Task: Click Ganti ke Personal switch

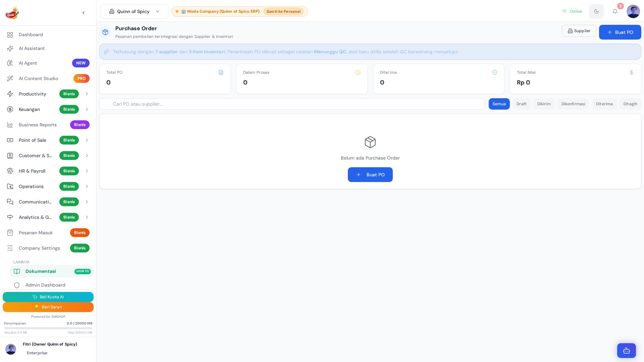Action: coord(283,11)
